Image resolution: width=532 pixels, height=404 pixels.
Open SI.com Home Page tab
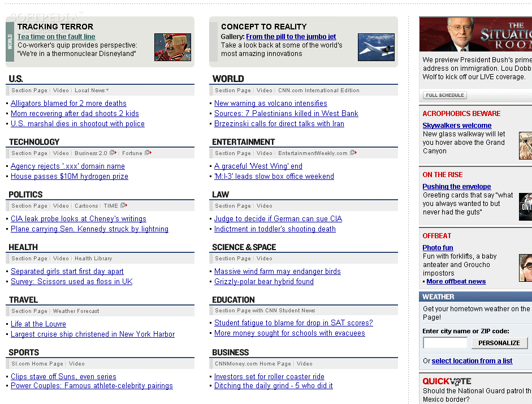pos(37,364)
